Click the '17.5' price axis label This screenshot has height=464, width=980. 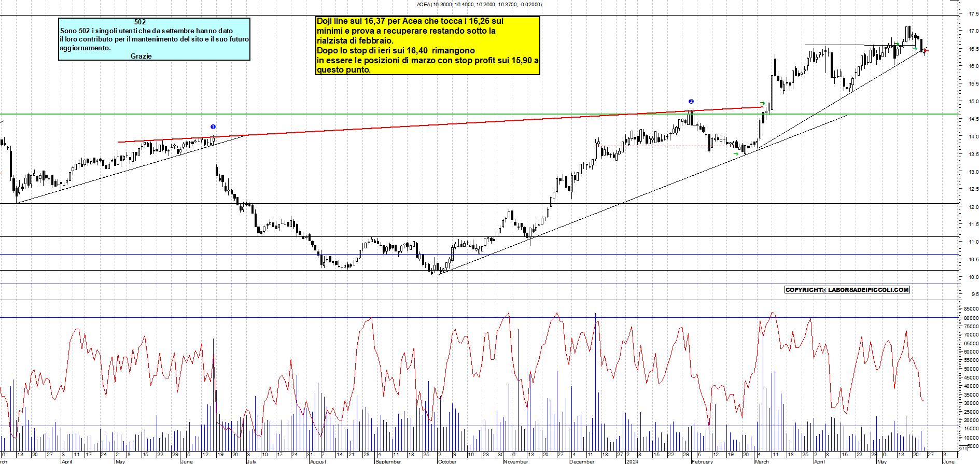point(974,14)
